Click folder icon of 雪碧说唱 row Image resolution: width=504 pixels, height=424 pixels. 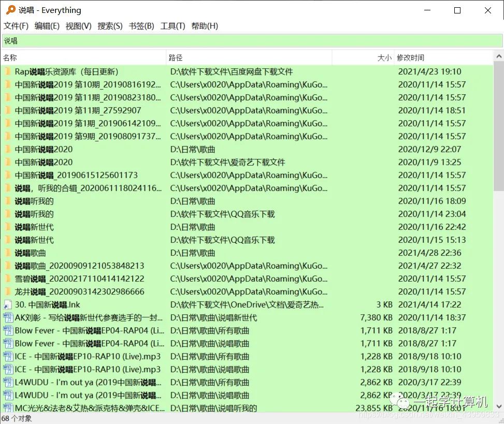[x=8, y=279]
